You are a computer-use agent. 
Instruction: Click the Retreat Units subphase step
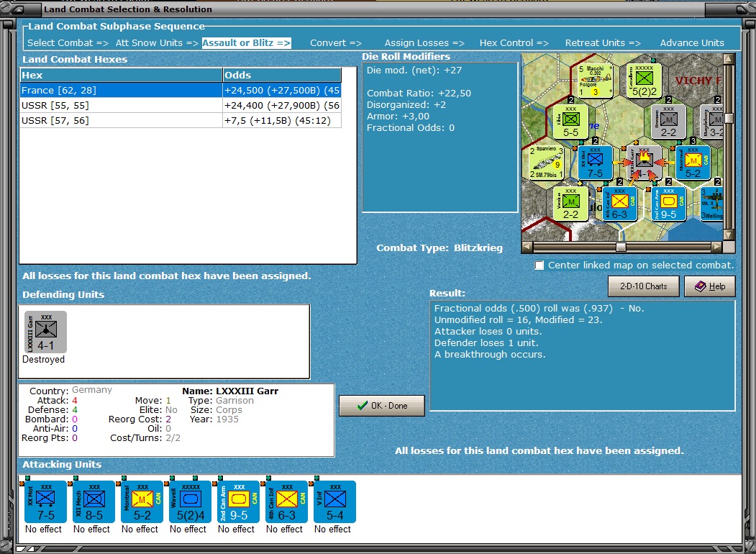coord(603,42)
